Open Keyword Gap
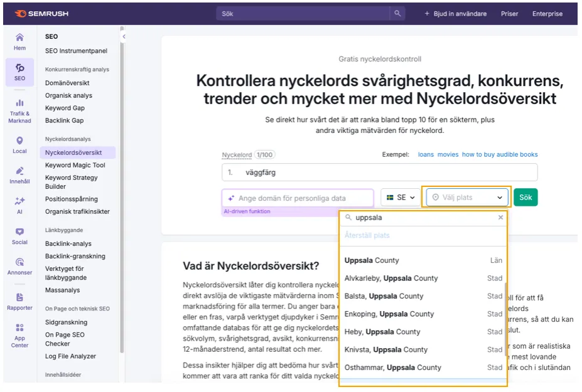 click(x=65, y=108)
